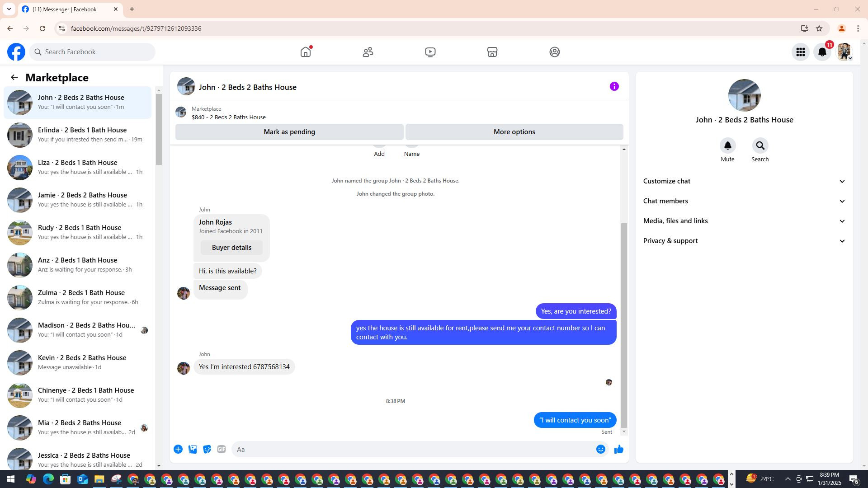868x488 pixels.
Task: Open the account profile picture menu
Action: click(844, 52)
